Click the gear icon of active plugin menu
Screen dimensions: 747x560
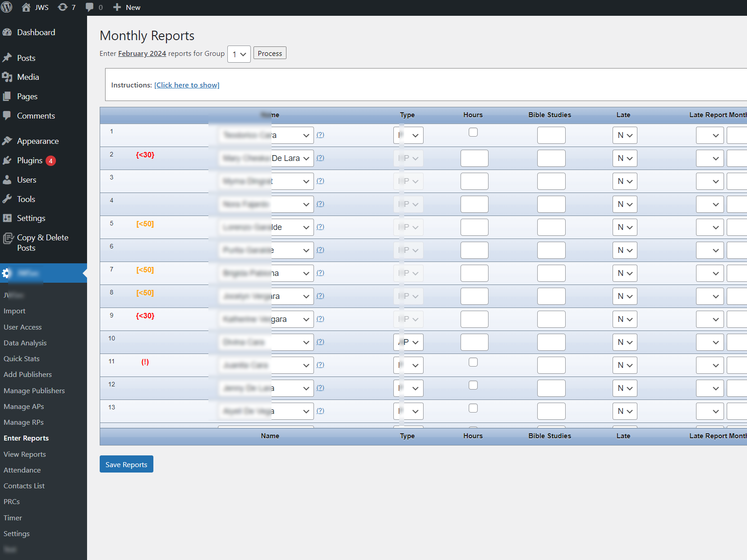coord(6,273)
